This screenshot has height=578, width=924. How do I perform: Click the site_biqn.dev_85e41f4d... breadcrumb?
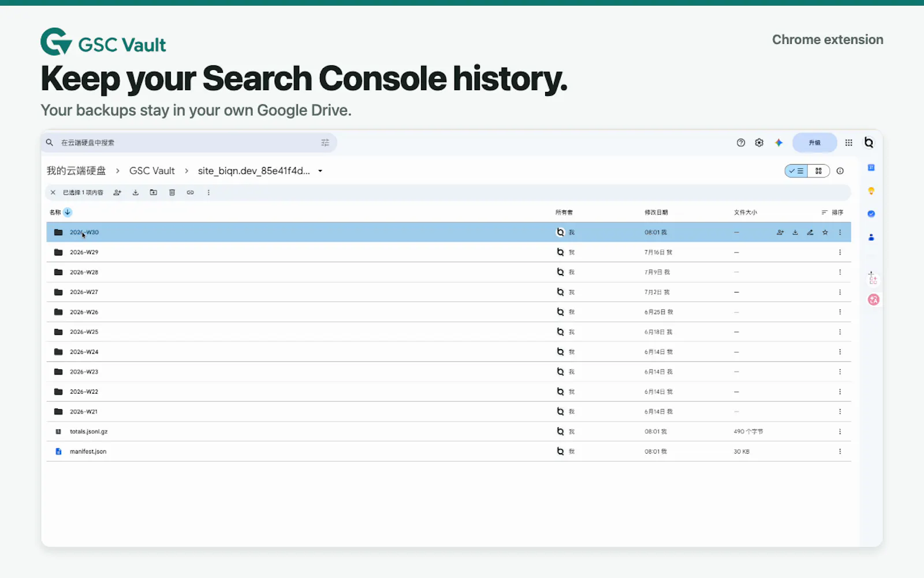[254, 171]
